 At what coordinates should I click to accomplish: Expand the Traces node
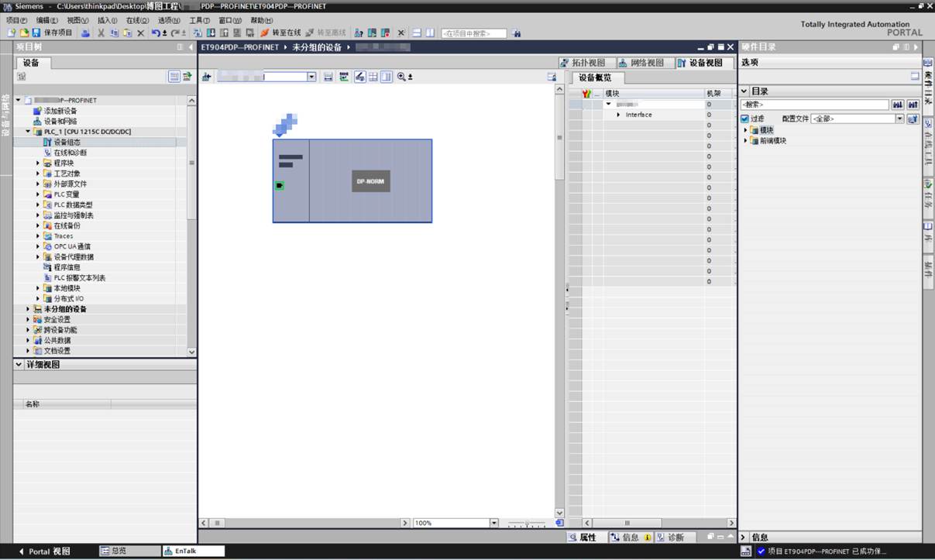point(38,236)
